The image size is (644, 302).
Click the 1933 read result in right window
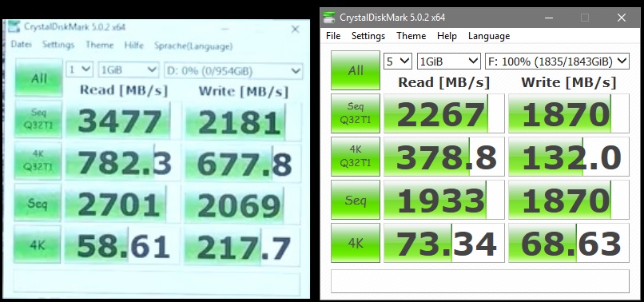pos(443,200)
